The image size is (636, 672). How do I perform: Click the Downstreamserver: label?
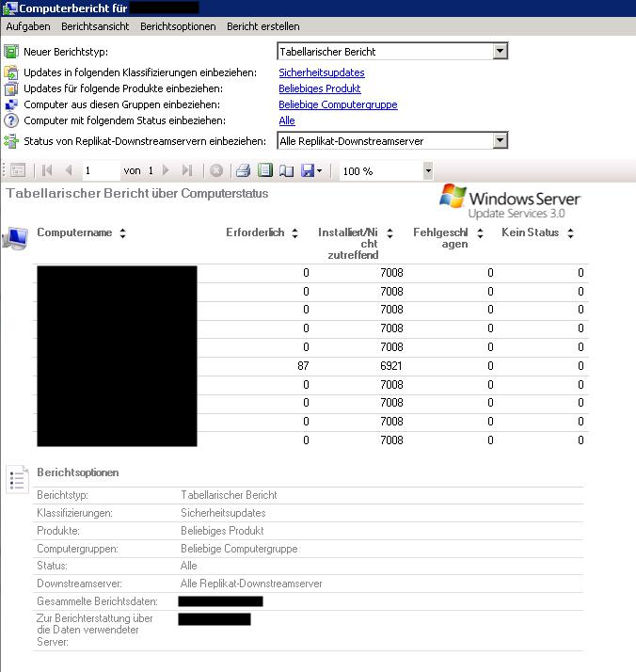[79, 584]
